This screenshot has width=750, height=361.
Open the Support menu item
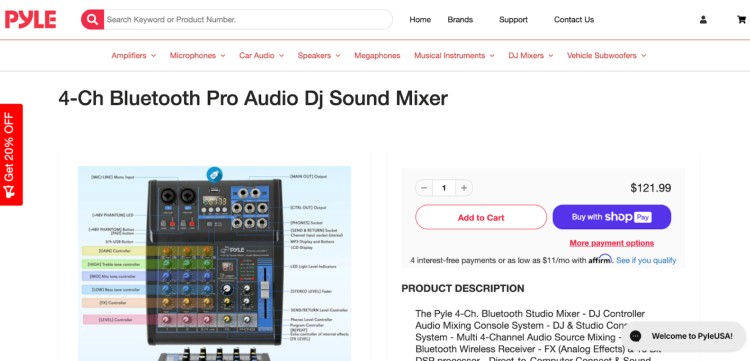point(513,20)
